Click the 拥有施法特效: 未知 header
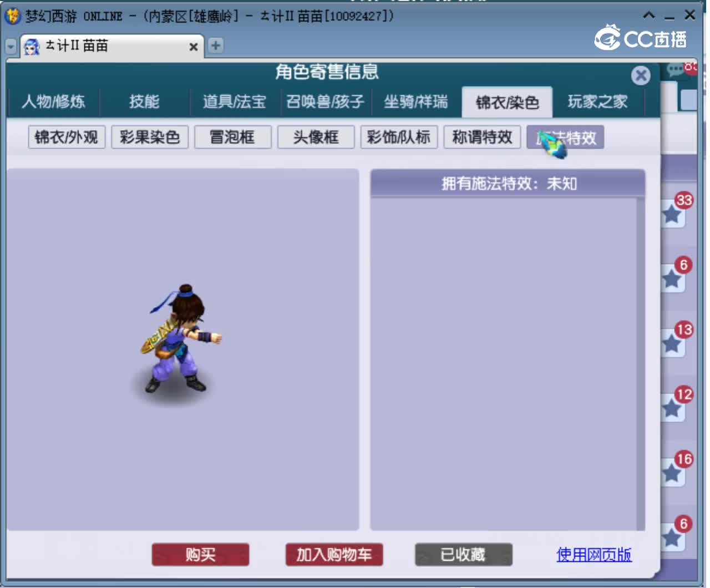The height and width of the screenshot is (588, 710). (x=508, y=183)
